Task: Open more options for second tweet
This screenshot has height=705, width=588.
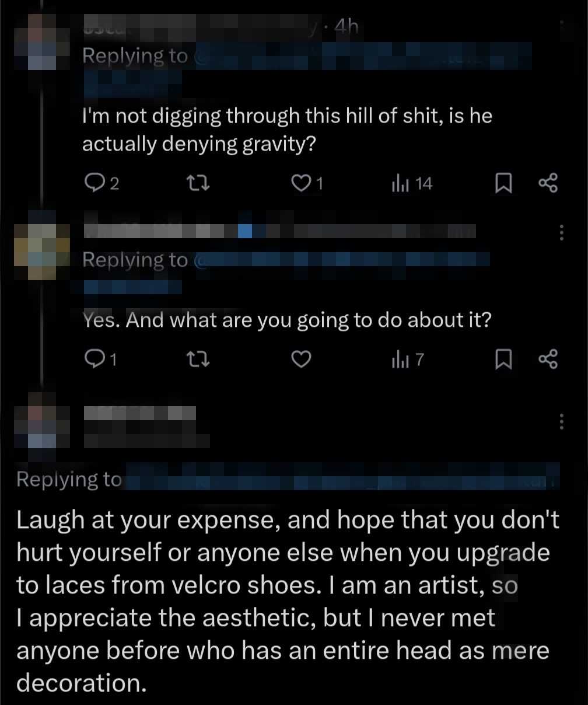Action: (562, 233)
